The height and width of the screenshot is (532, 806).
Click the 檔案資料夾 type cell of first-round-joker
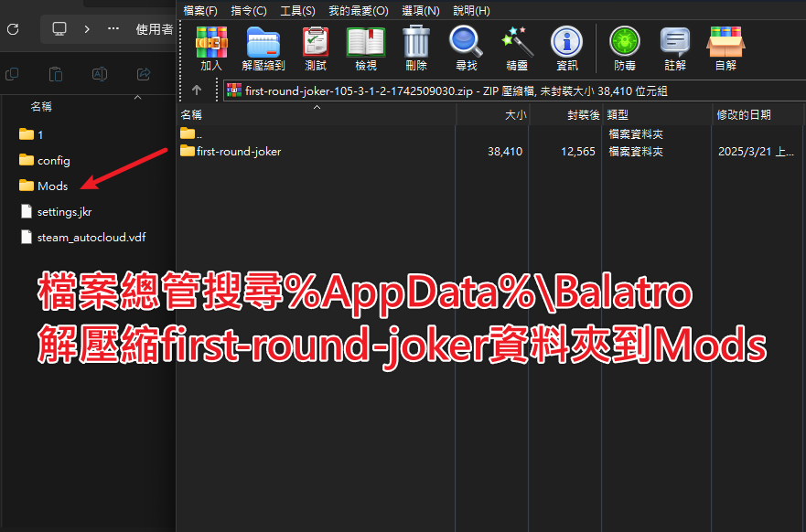click(x=636, y=152)
